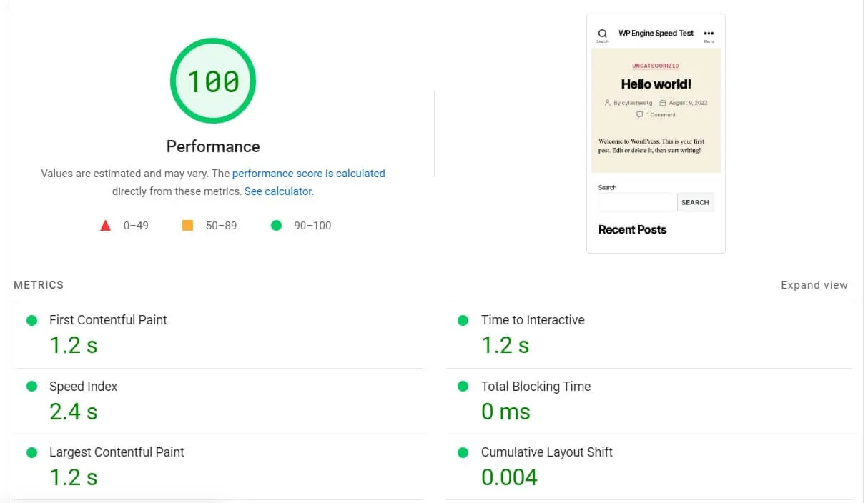Click the First Contentful Paint value 1.2 s
The height and width of the screenshot is (503, 868).
tap(74, 345)
